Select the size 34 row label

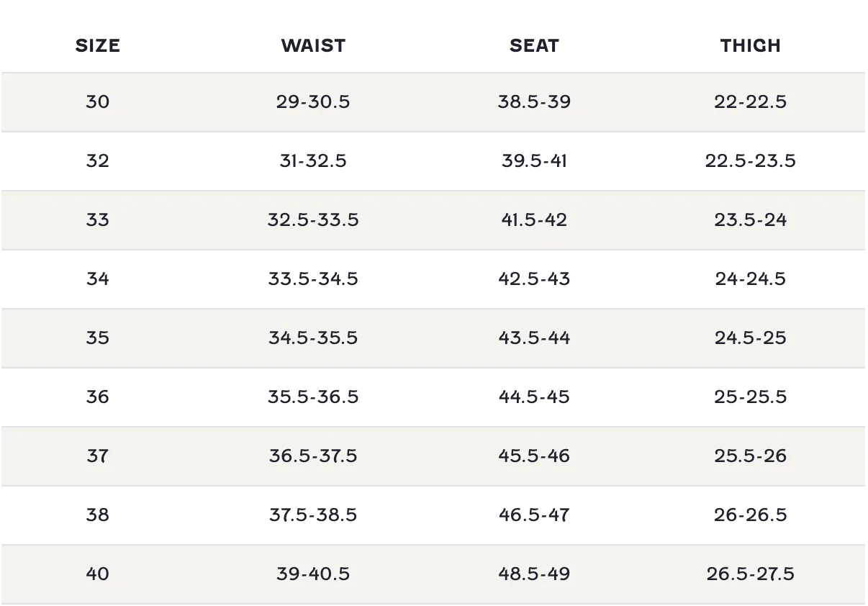pyautogui.click(x=97, y=279)
